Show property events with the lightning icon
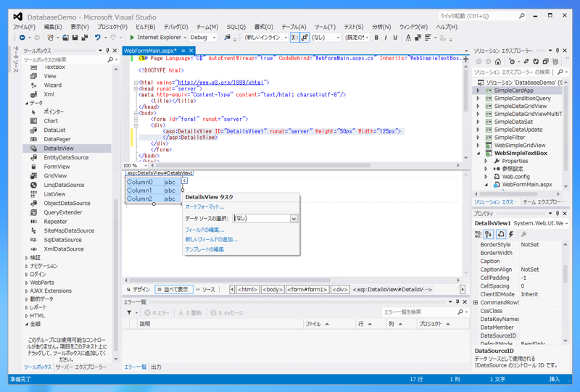Viewport: 580px width, 392px height. 511,234
